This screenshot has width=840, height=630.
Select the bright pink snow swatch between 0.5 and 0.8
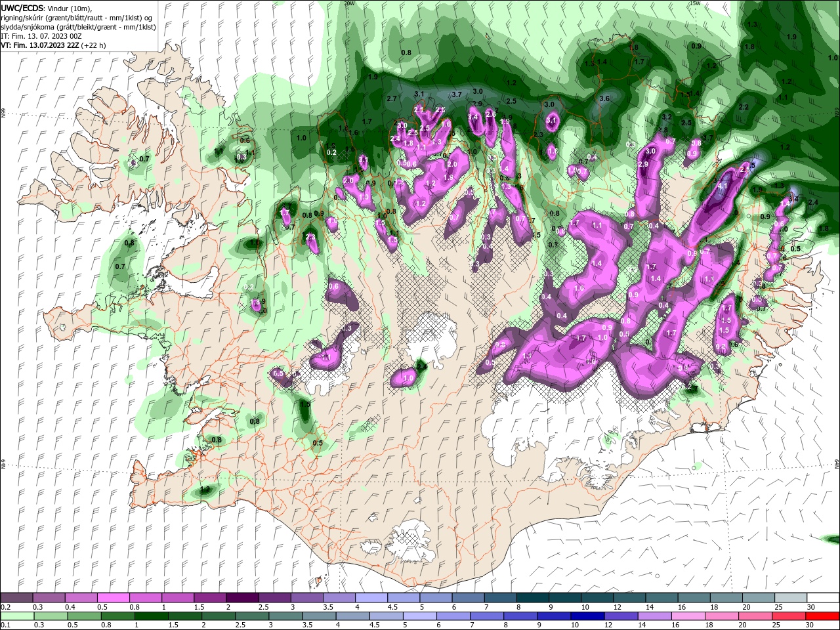click(113, 598)
